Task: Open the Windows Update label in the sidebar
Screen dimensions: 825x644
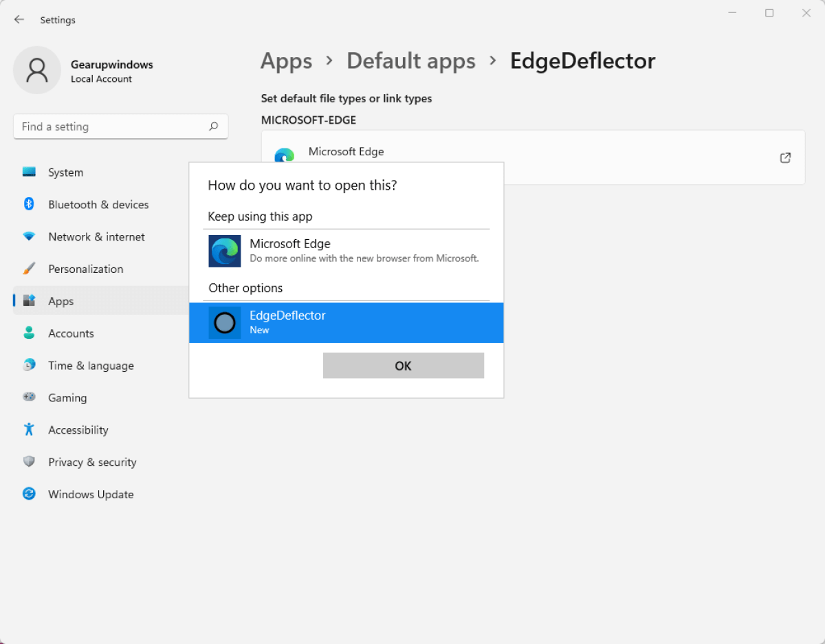Action: click(x=91, y=495)
